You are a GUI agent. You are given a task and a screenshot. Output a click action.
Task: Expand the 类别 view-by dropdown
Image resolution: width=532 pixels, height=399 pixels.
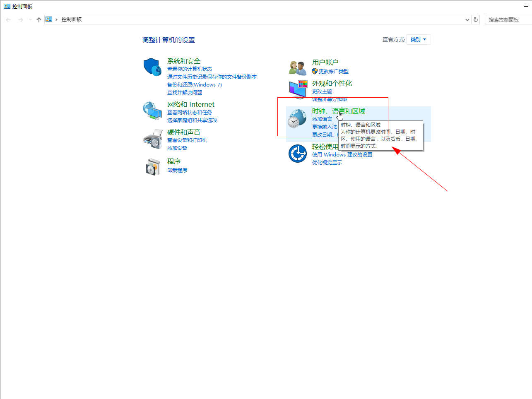418,40
